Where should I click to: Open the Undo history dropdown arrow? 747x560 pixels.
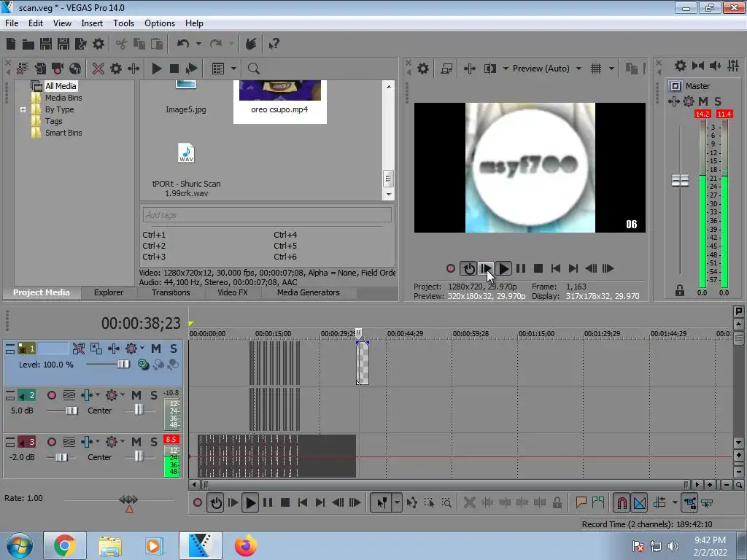click(198, 44)
